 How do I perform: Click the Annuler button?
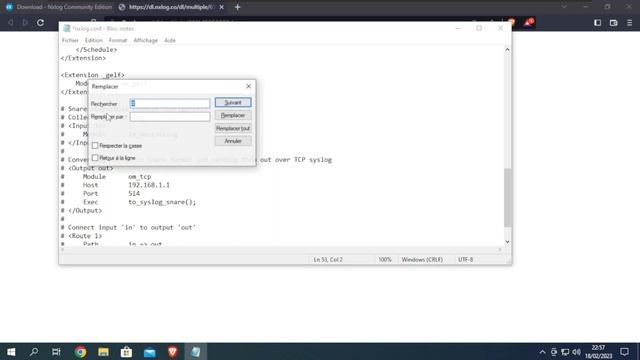pyautogui.click(x=233, y=141)
